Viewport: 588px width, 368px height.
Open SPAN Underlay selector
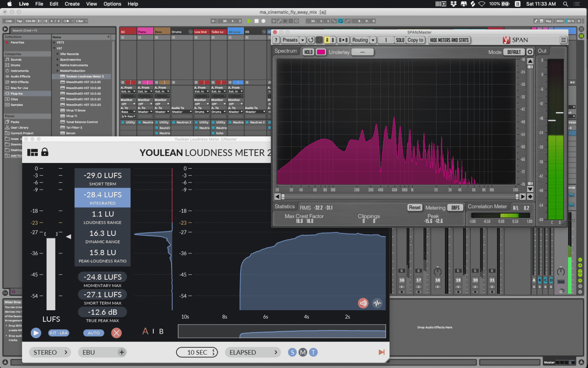coord(362,52)
